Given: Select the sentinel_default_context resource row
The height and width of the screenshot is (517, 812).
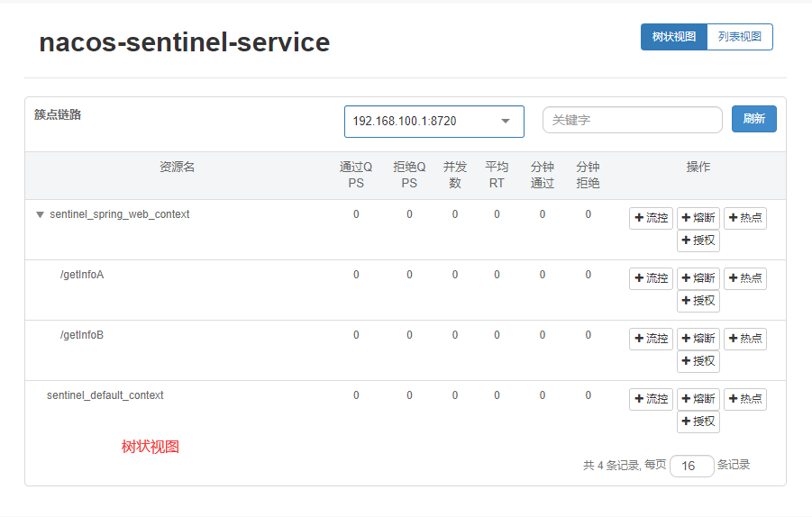Looking at the screenshot, I should click(105, 395).
